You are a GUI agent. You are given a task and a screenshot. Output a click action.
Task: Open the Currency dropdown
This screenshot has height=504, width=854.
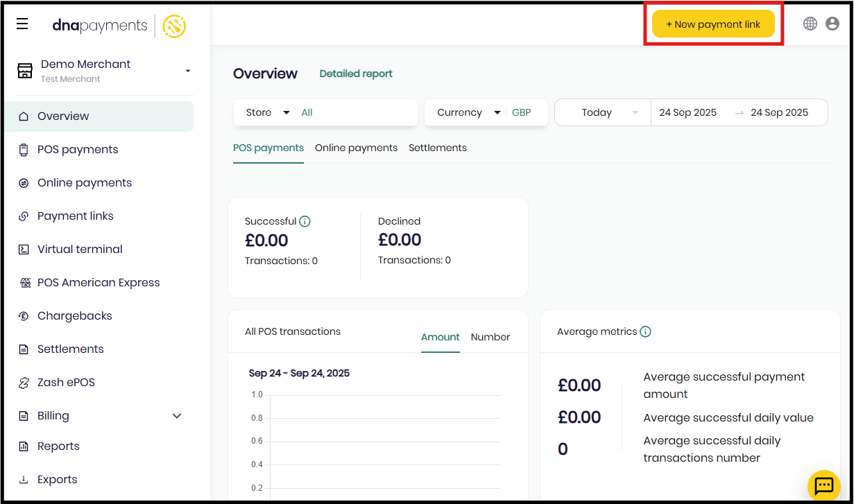pyautogui.click(x=468, y=113)
